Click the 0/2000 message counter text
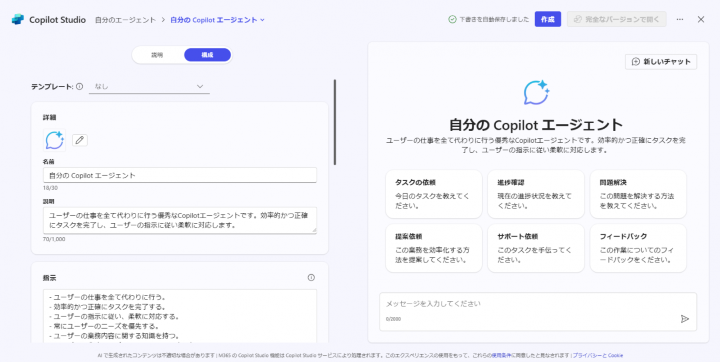 pyautogui.click(x=393, y=319)
